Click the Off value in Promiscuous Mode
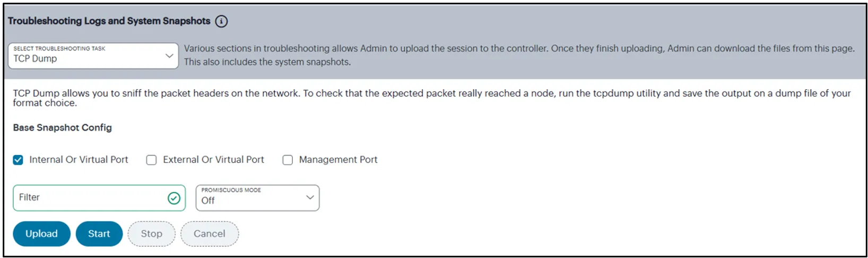 [x=208, y=201]
